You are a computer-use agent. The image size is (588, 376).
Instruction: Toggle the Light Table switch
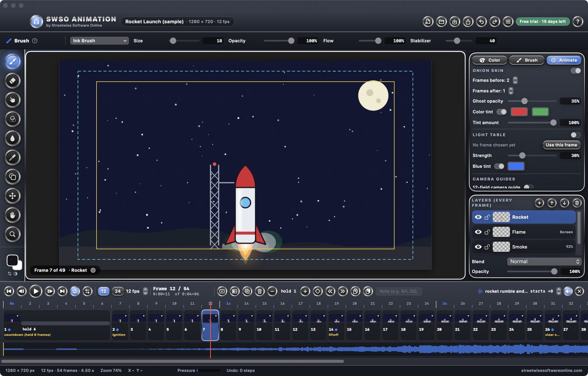[x=576, y=135]
